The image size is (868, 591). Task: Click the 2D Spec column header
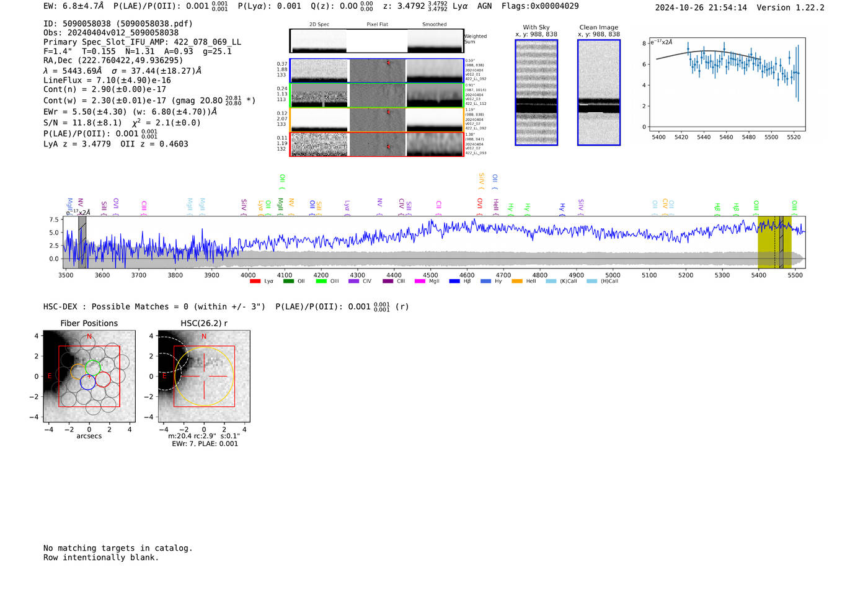(x=319, y=25)
